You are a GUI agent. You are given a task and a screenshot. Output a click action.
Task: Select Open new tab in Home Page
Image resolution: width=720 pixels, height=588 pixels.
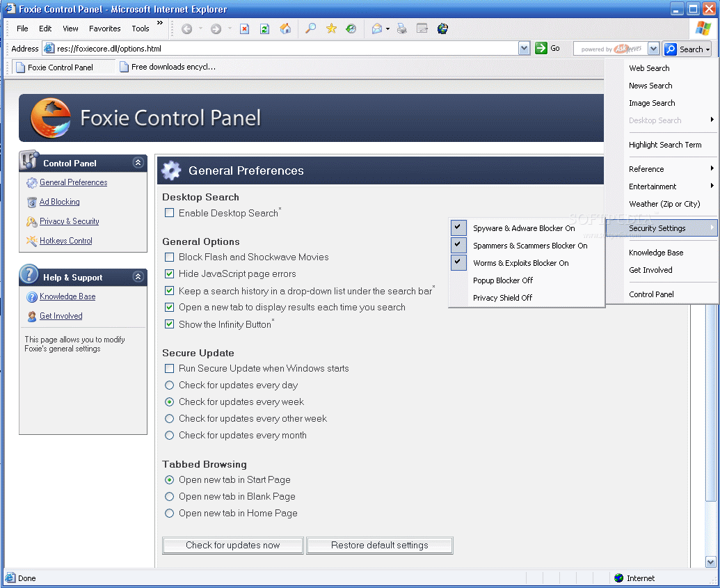point(170,513)
